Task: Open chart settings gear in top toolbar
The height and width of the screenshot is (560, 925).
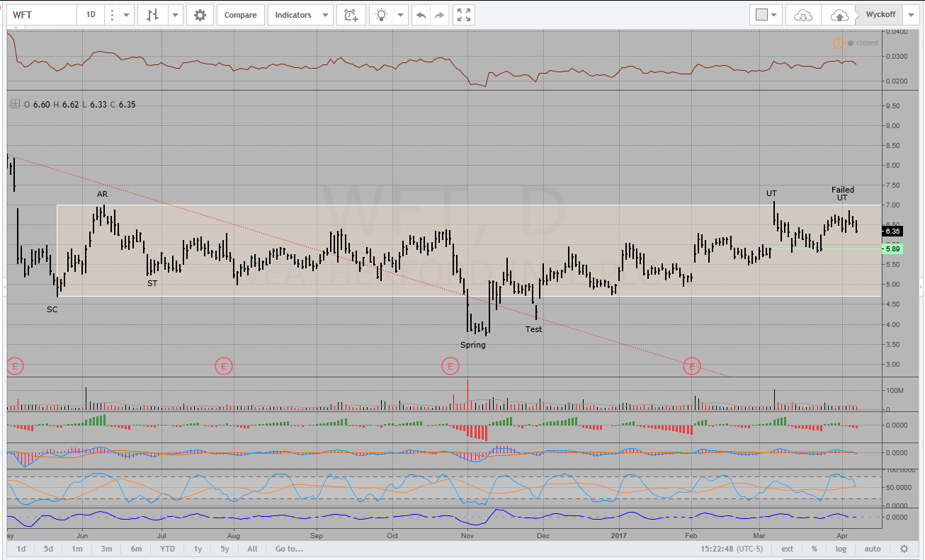Action: pos(200,15)
